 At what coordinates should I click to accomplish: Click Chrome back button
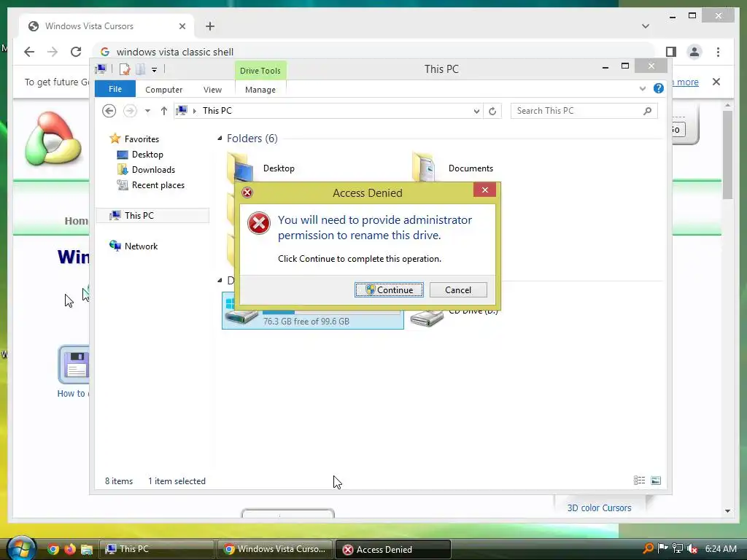(x=29, y=52)
